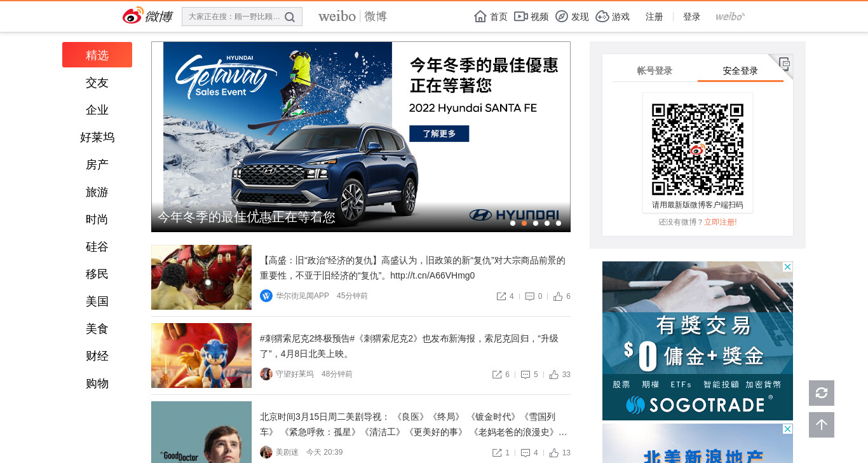Open 首页 home link
This screenshot has width=868, height=463.
[491, 17]
